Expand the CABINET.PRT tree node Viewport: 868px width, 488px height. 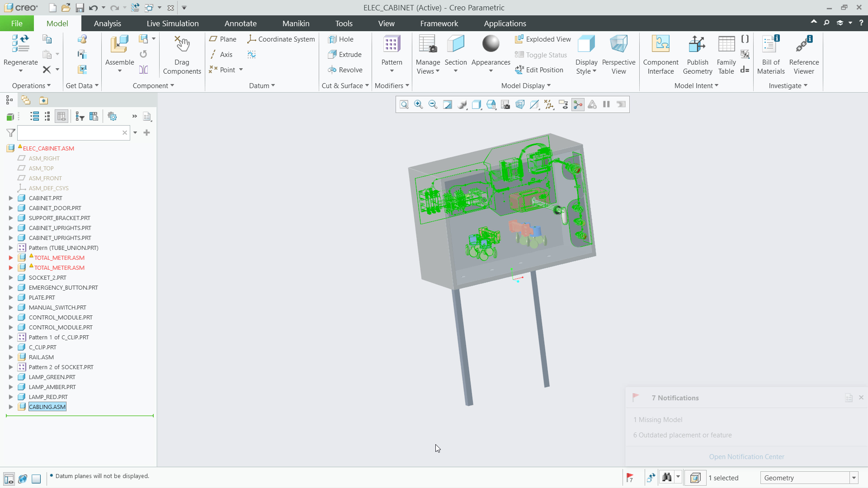coord(11,198)
